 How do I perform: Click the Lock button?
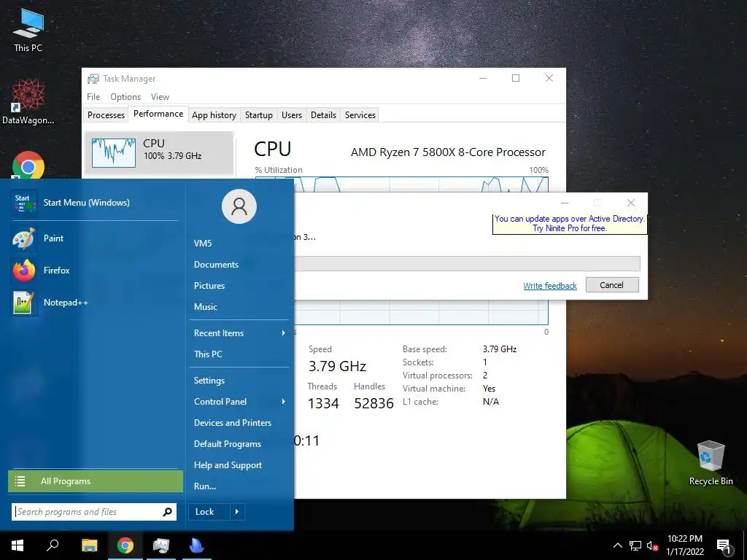209,512
